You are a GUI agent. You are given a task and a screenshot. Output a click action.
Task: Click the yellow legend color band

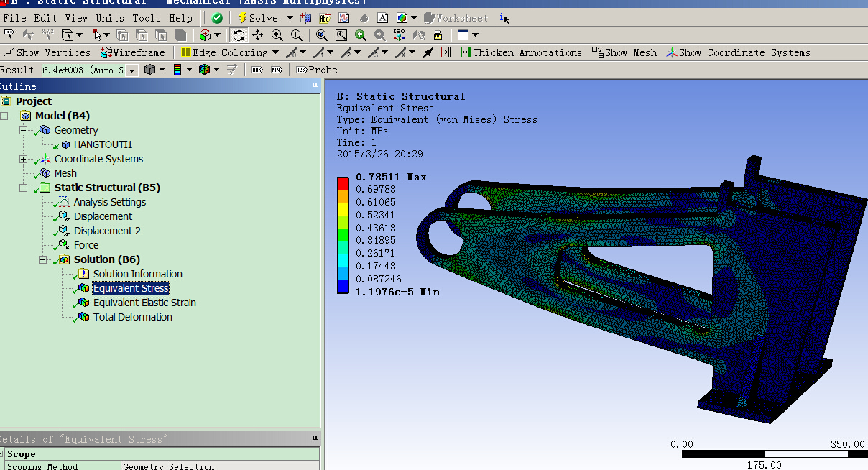pos(343,209)
